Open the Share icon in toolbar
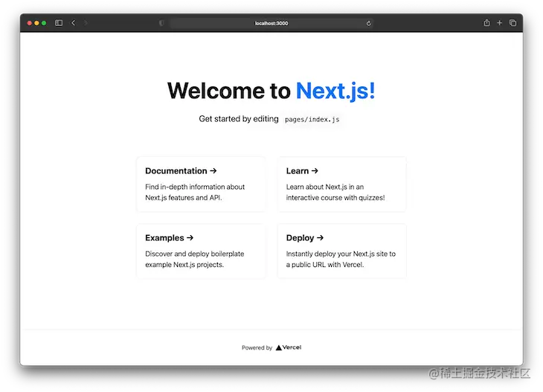 click(486, 22)
